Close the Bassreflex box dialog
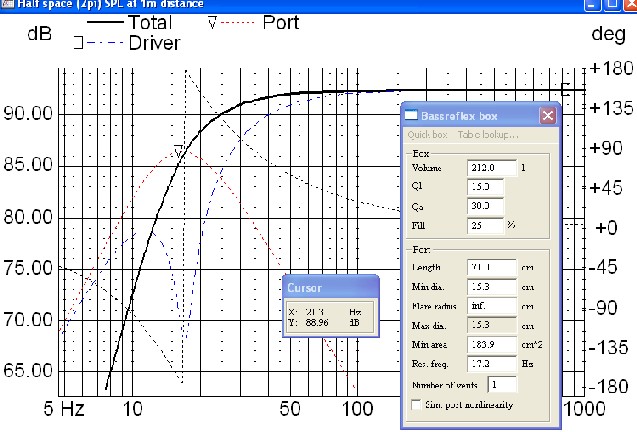 (548, 116)
